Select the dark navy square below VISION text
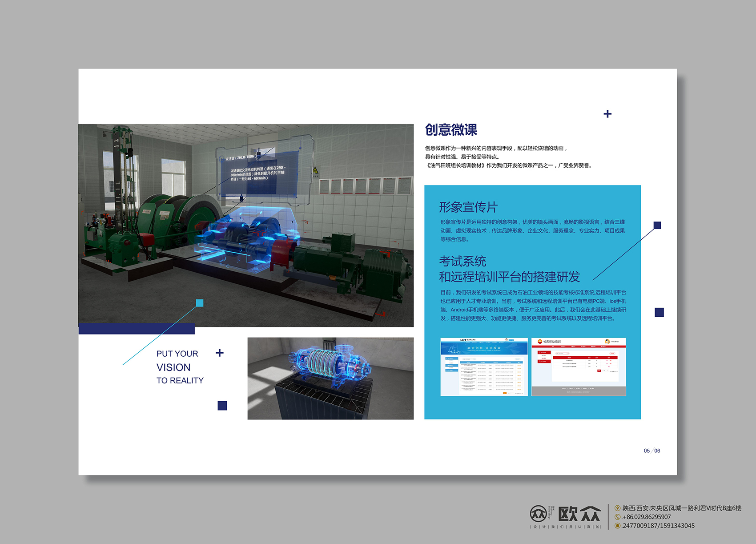This screenshot has width=756, height=544. pos(222,405)
